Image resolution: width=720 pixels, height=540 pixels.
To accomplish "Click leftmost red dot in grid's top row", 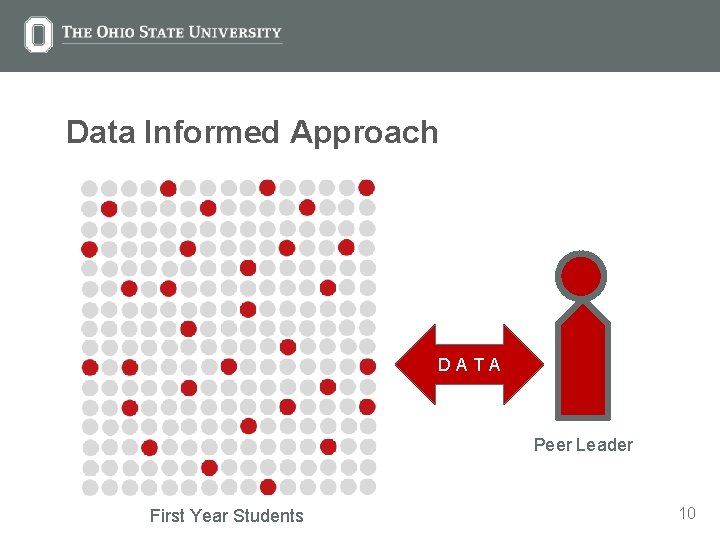I will (168, 188).
